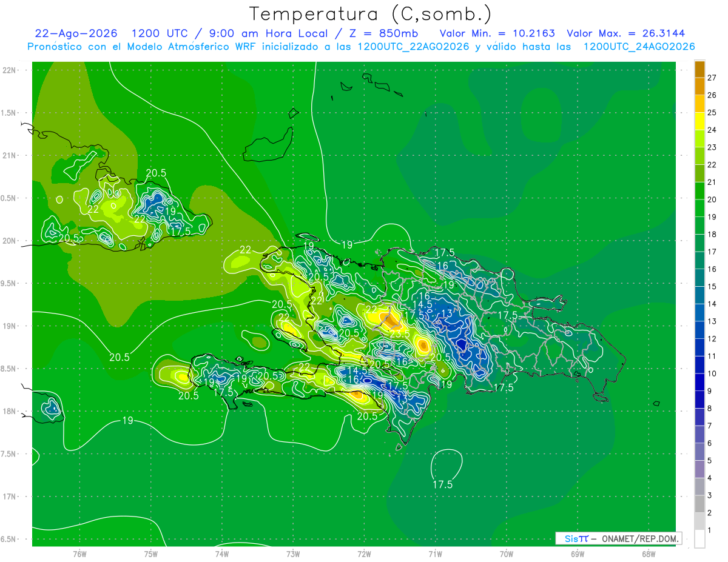
Task: Click the '21N' latitude axis label
Action: 10,155
